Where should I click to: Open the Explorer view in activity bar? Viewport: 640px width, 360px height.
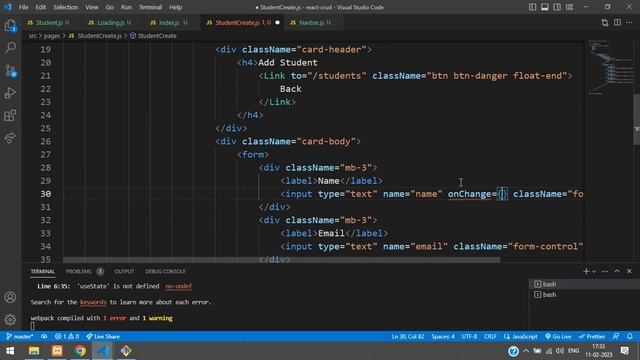point(10,26)
